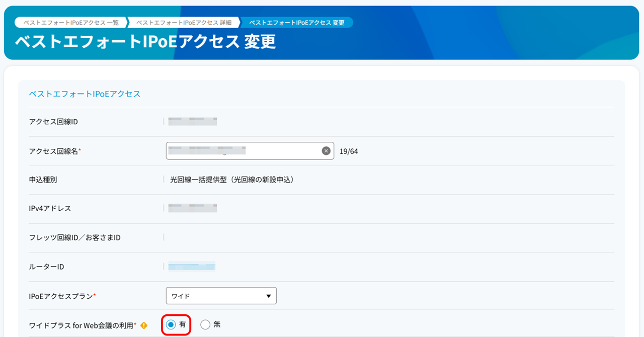Click the ベストエフォートIPoEアクセス 変更 breadcrumb
Screen dimensions: 644x337
tap(297, 23)
